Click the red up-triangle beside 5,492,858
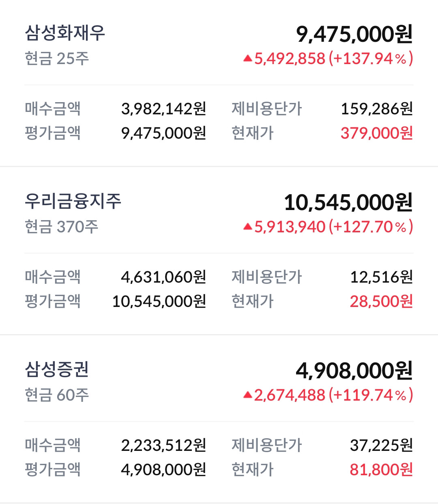Screen dimensions: 438x504 [x=247, y=59]
